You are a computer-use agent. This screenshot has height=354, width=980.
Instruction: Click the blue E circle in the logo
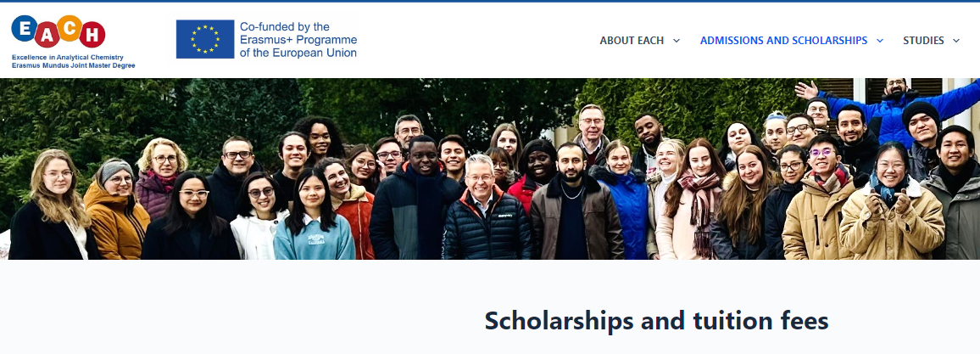(x=25, y=29)
